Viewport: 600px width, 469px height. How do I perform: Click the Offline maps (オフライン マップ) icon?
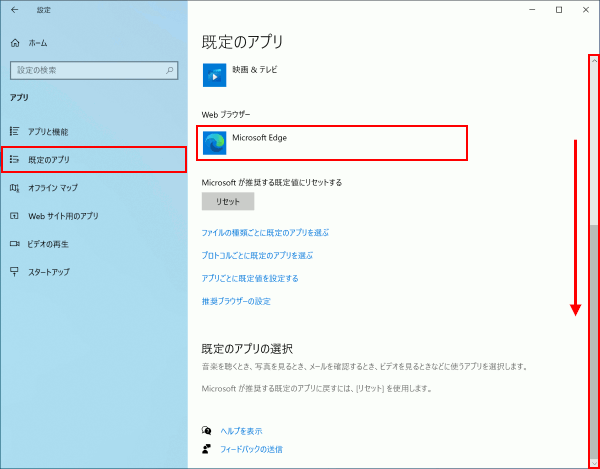pos(14,187)
